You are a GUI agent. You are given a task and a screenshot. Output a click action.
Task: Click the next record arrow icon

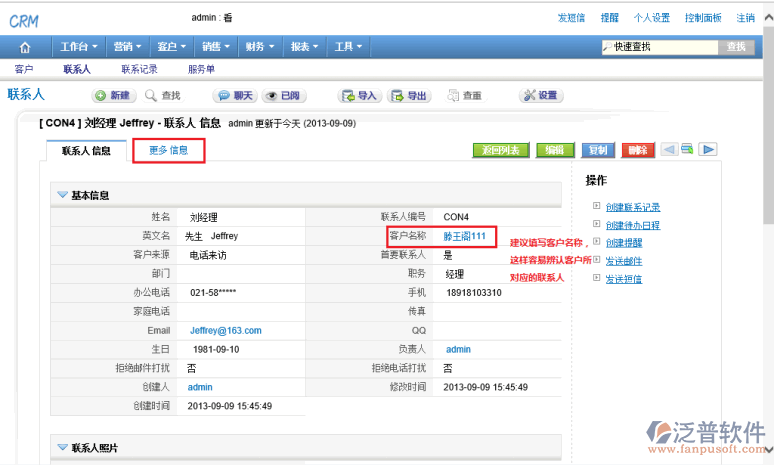(x=708, y=149)
